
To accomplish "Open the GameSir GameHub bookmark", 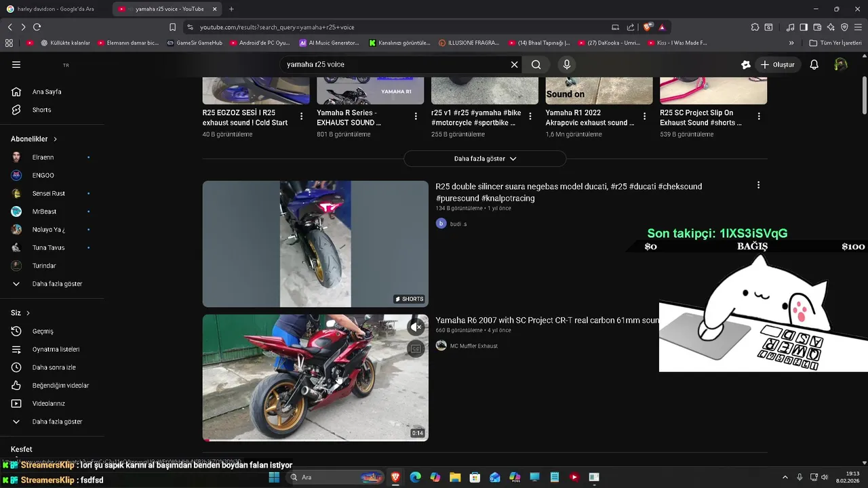I will (x=194, y=43).
